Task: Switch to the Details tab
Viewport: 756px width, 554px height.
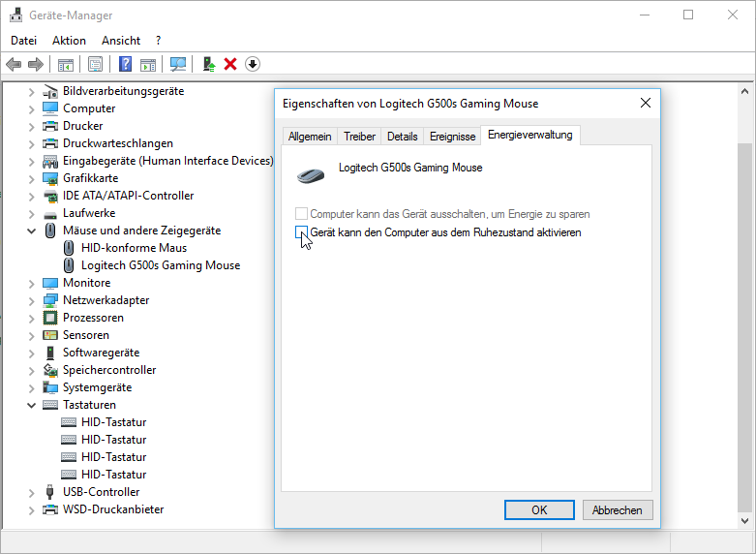Action: (x=402, y=137)
